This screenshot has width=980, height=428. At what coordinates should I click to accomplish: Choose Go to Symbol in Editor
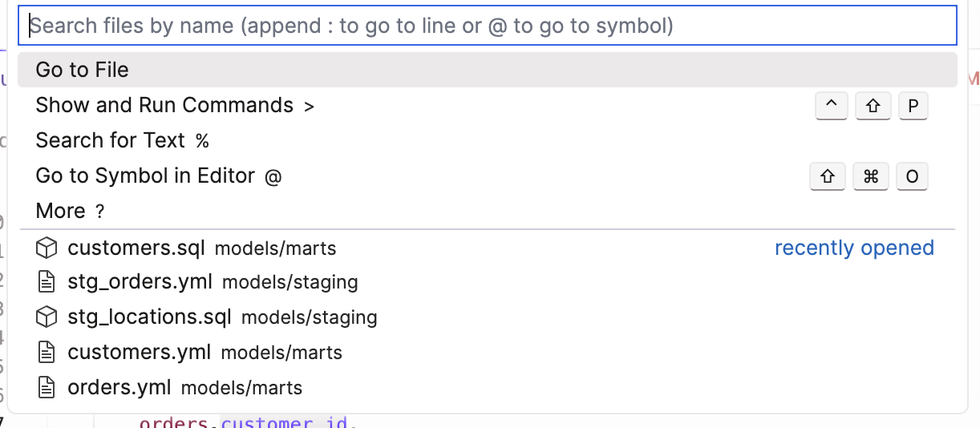[145, 176]
